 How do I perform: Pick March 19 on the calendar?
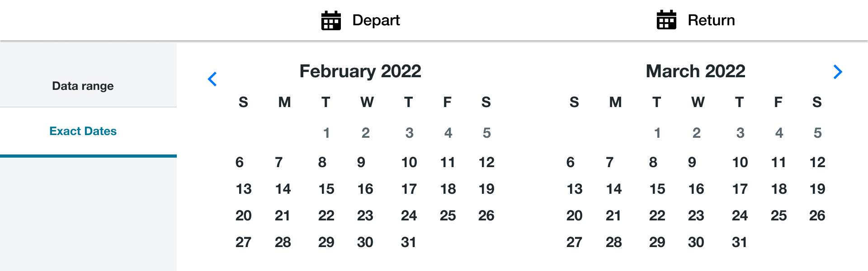817,189
